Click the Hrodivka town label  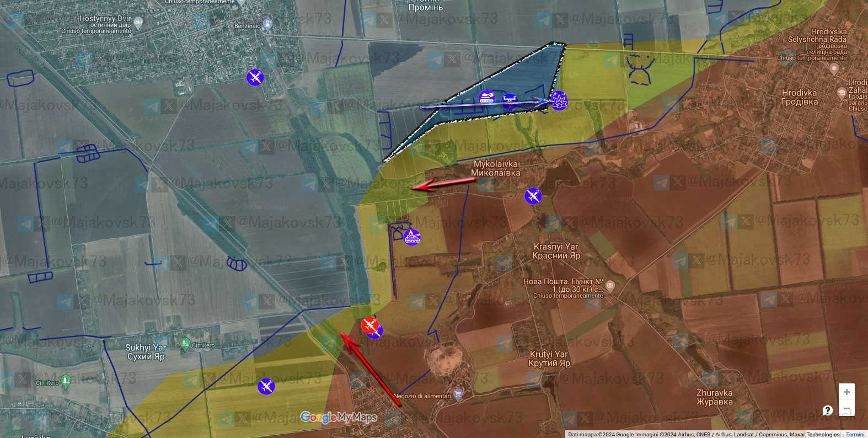coord(799,97)
